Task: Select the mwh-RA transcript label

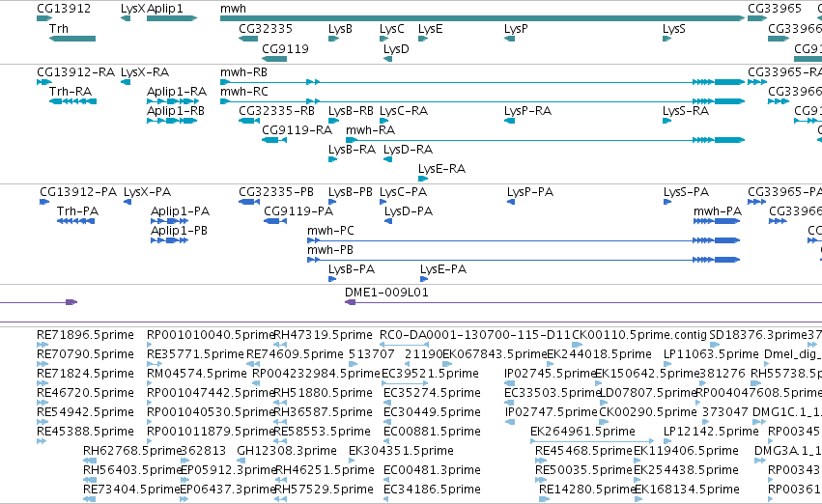Action: point(370,130)
